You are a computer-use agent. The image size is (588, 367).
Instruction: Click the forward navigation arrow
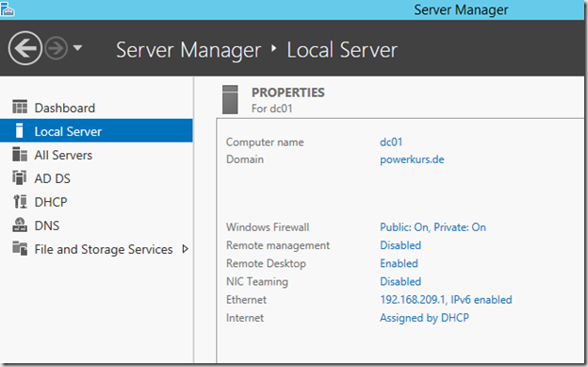(x=57, y=48)
